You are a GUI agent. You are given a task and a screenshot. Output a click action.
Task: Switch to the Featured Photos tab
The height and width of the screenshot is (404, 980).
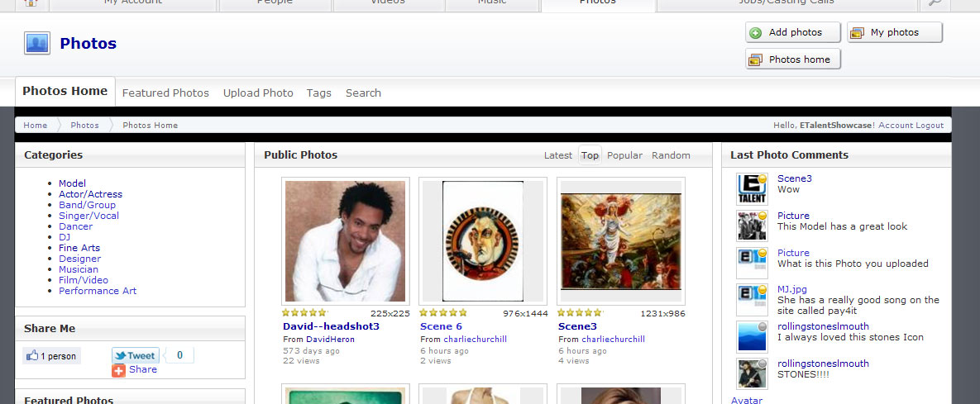[165, 93]
